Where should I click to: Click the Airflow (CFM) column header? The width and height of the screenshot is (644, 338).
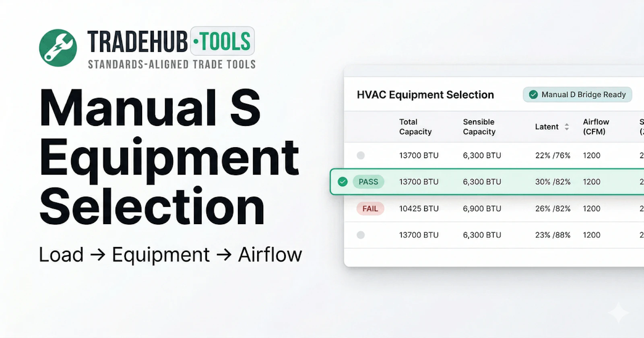[596, 127]
